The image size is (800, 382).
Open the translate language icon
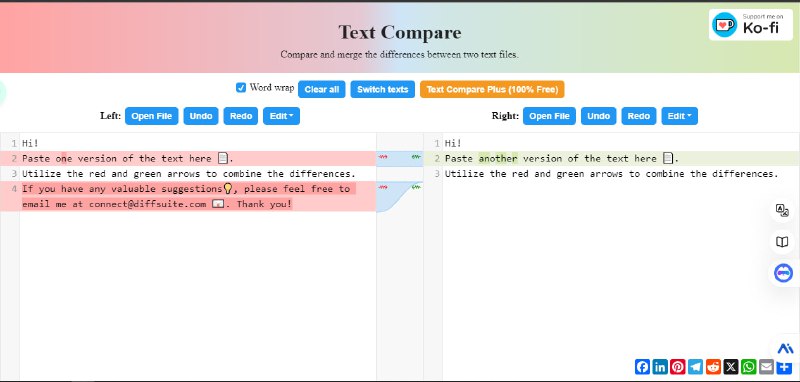tap(782, 210)
